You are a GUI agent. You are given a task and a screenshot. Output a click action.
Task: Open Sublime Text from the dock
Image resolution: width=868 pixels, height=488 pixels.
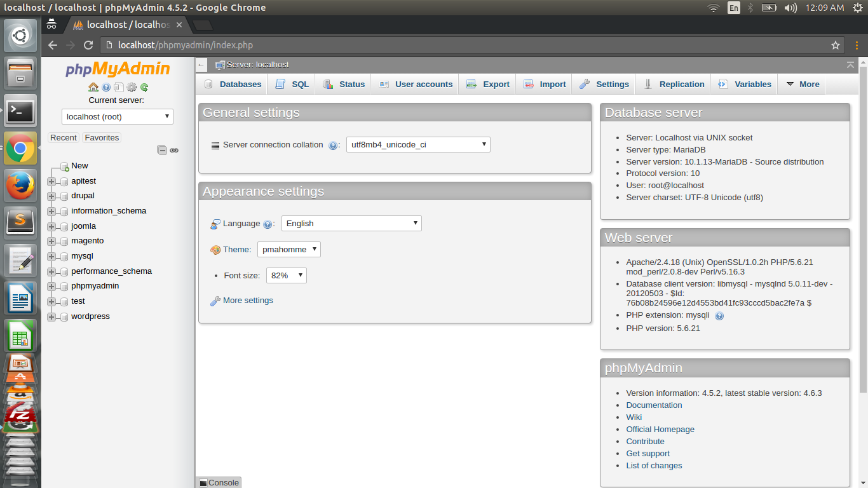pyautogui.click(x=21, y=222)
